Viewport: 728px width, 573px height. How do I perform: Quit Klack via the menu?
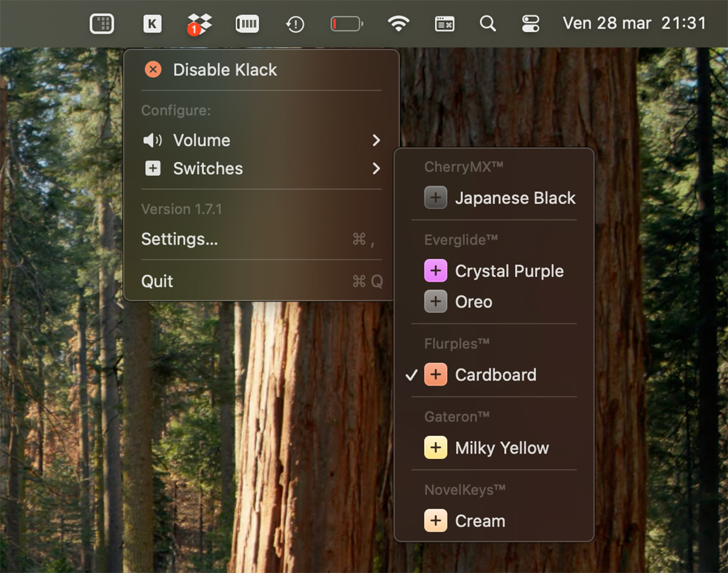click(157, 281)
